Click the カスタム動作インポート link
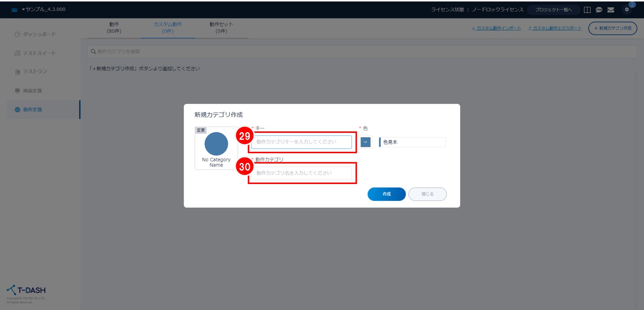This screenshot has width=644, height=310. [x=497, y=28]
